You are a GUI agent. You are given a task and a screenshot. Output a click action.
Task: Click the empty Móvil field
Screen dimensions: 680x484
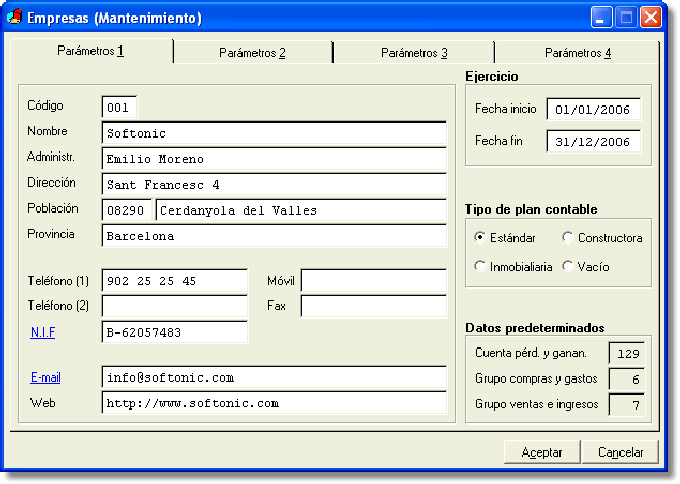[374, 281]
